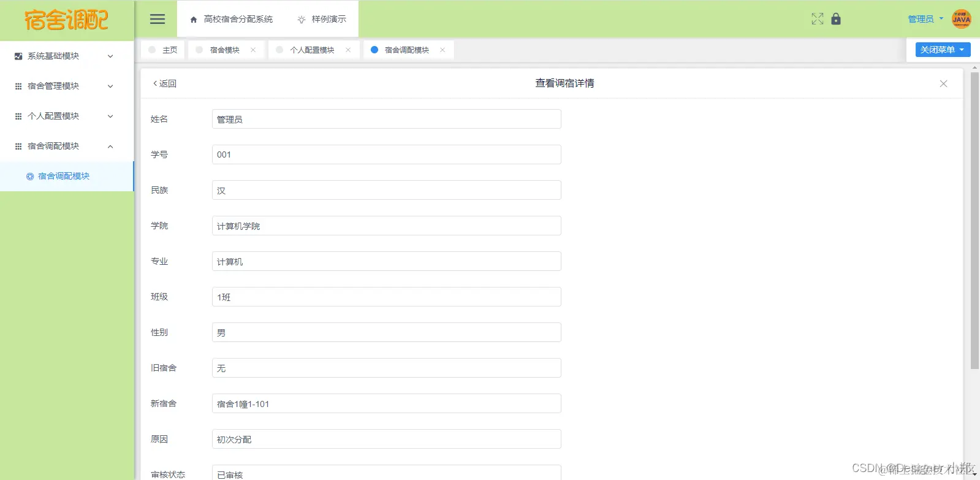Click the 宿舍调配模块 parent grid icon
The image size is (980, 480).
click(18, 147)
